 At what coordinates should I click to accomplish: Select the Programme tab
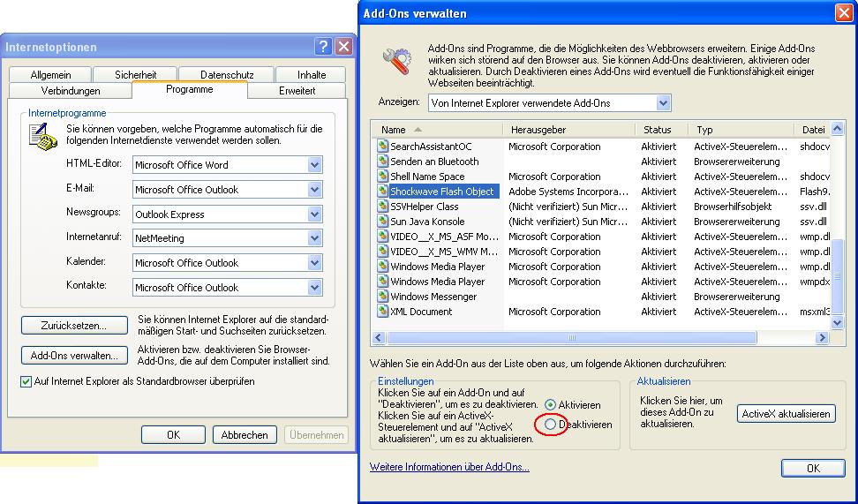pyautogui.click(x=189, y=89)
